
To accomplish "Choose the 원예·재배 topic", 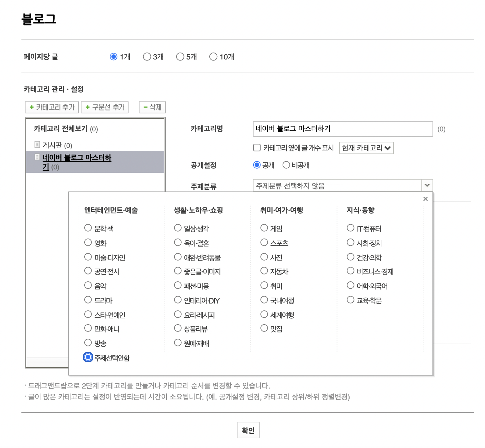I will [178, 343].
